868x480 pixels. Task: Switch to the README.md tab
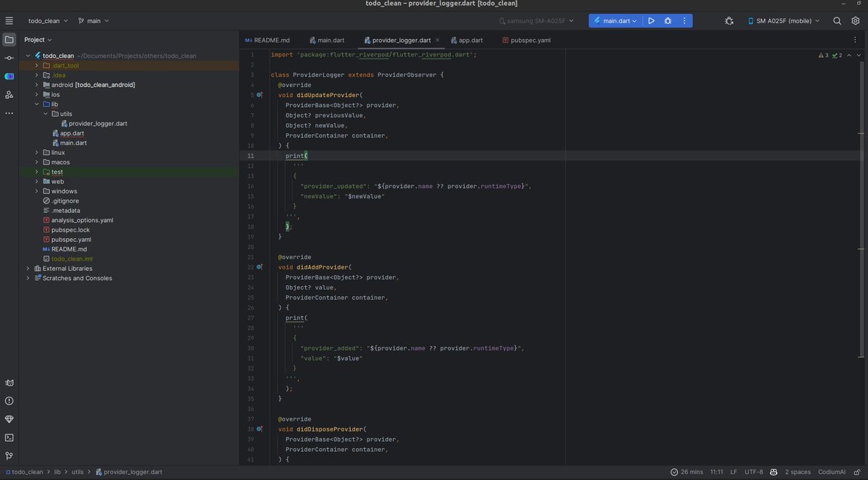pos(268,41)
